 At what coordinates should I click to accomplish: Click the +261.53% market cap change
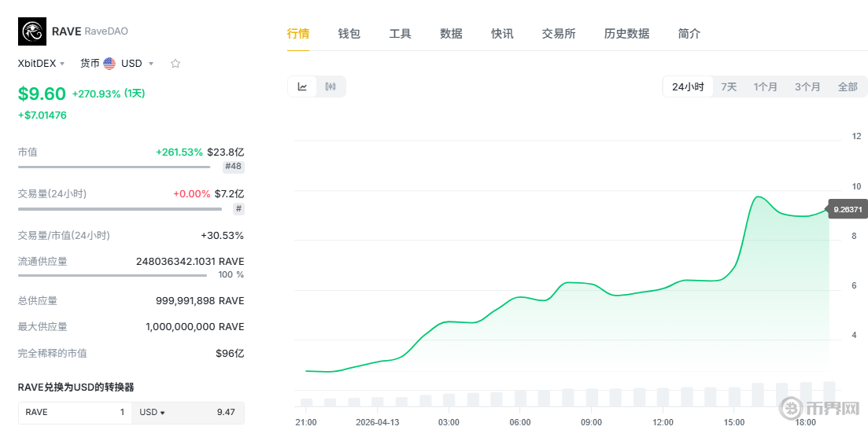(179, 152)
